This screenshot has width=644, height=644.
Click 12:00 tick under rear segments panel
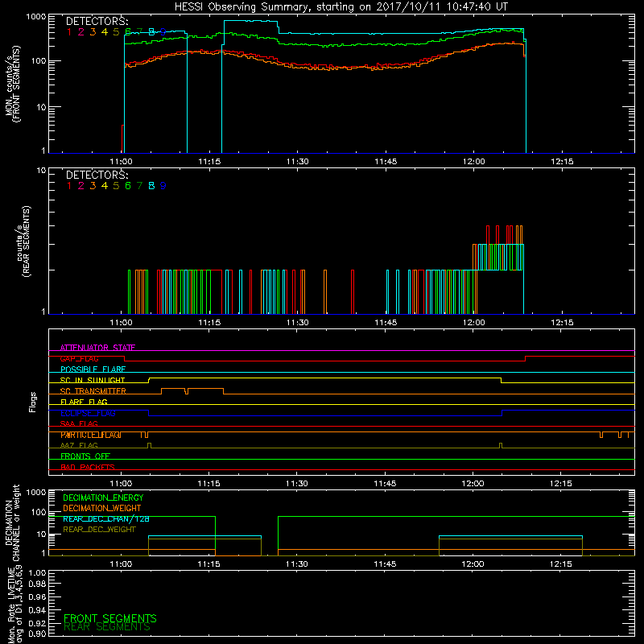coord(473,323)
